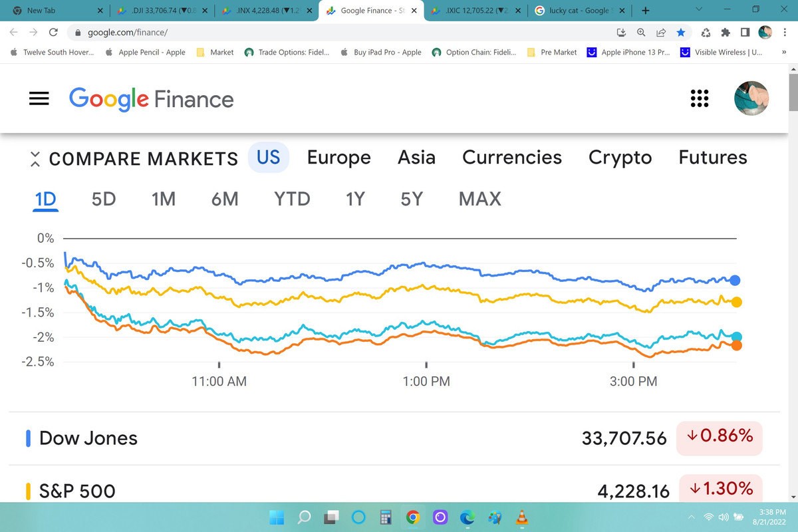Click the Chrome extensions puzzle icon

(x=726, y=32)
